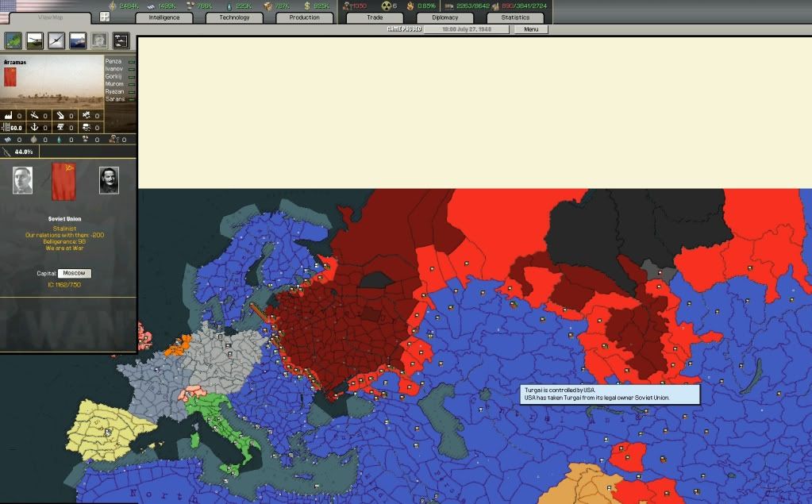Click the small red flag under Arzamas
Viewport: 812px width, 504px height.
(x=10, y=77)
